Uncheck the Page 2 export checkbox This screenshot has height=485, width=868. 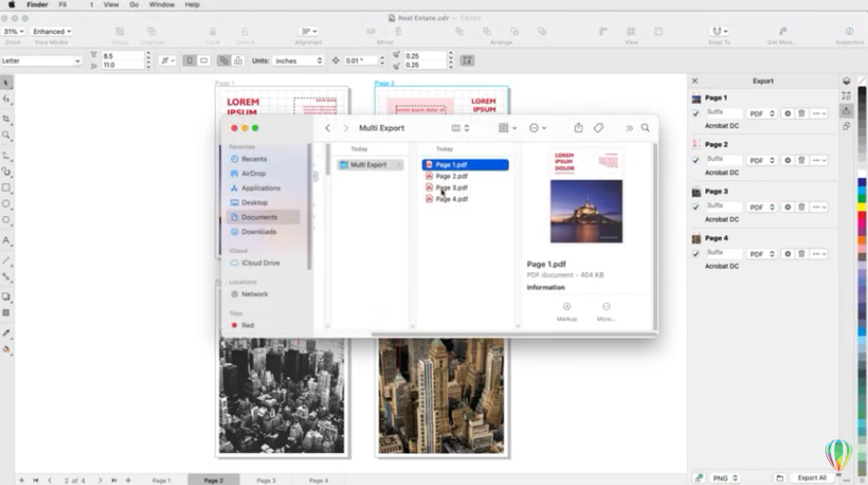point(696,160)
